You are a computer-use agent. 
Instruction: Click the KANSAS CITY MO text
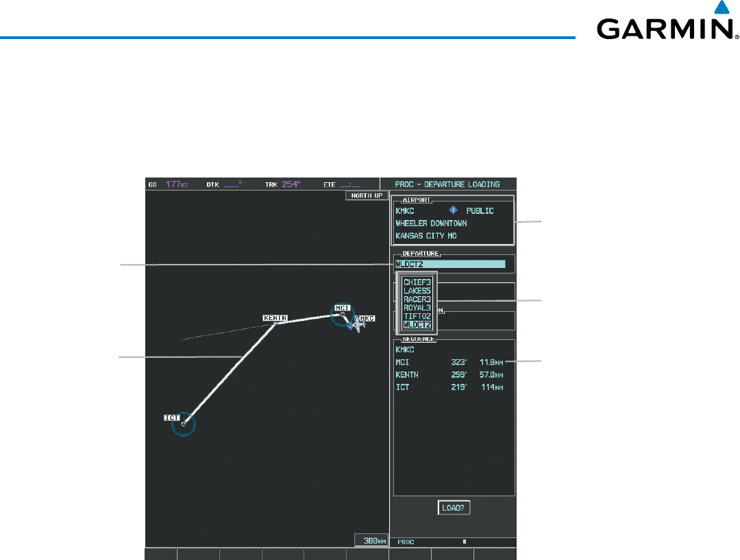[426, 236]
